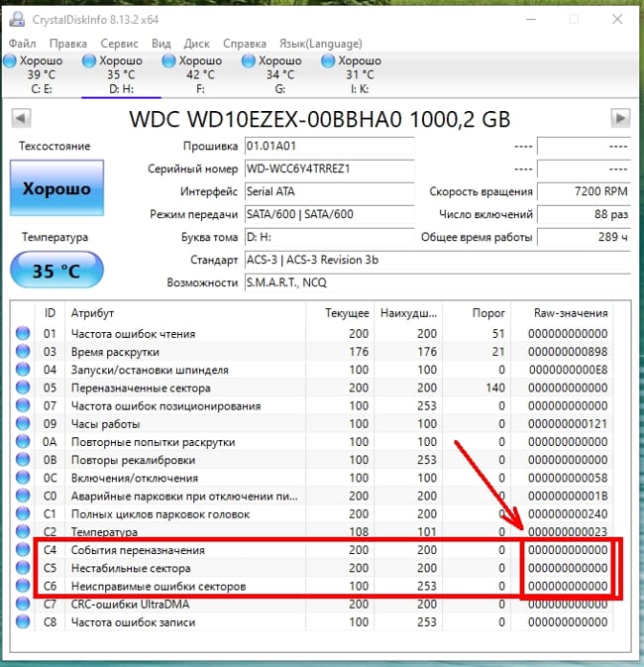Select the D: H: disk status orb
Screen dimensions: 644x667
pyautogui.click(x=89, y=60)
